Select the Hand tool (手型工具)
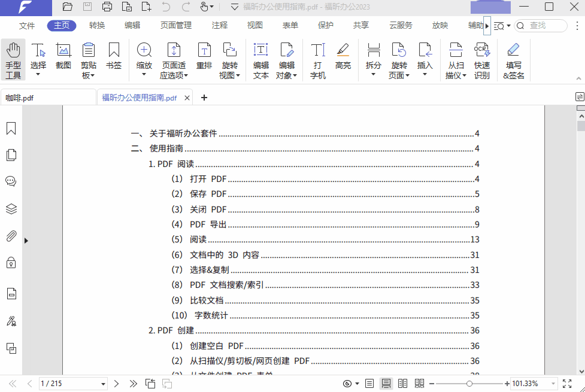This screenshot has width=585, height=392. tap(13, 60)
